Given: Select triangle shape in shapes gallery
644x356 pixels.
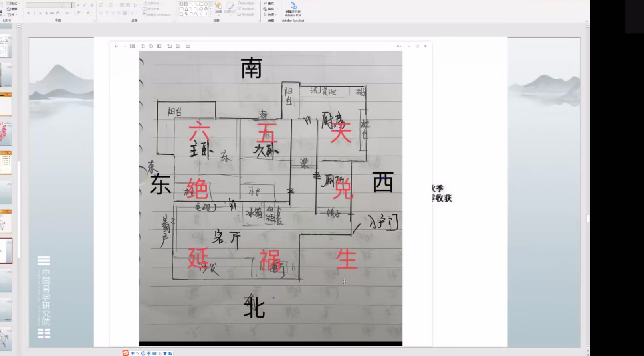Looking at the screenshot, I should point(186,8).
